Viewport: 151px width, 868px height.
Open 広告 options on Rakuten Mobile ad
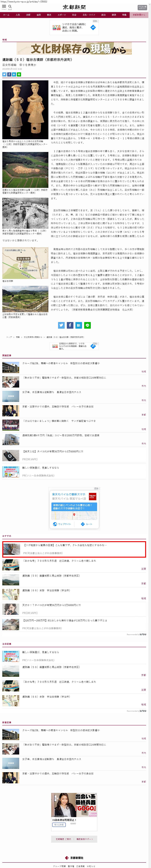[97, 488]
